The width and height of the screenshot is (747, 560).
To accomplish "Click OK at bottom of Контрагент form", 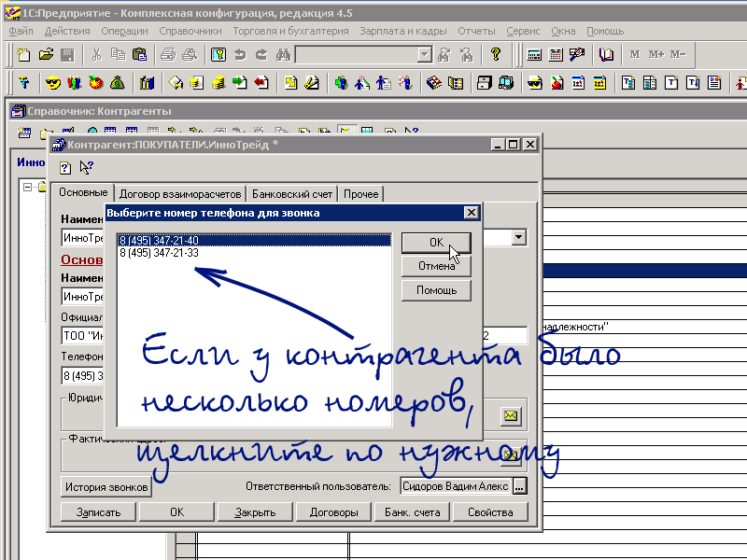I will tap(176, 511).
